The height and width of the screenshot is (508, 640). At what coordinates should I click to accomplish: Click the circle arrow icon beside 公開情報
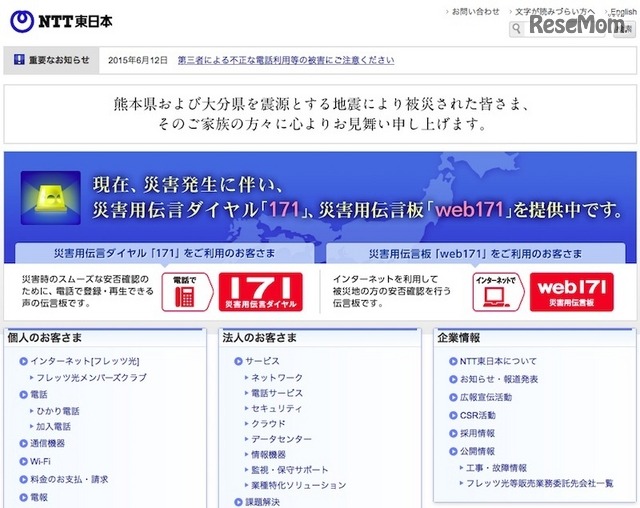[453, 451]
